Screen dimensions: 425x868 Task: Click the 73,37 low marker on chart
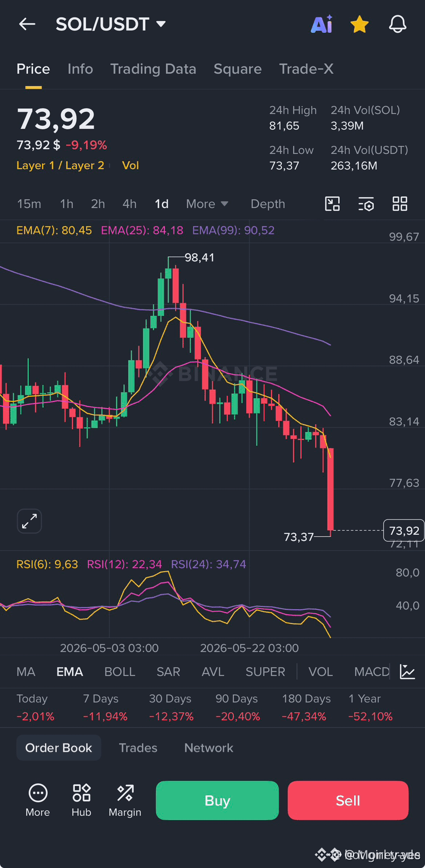coord(299,537)
